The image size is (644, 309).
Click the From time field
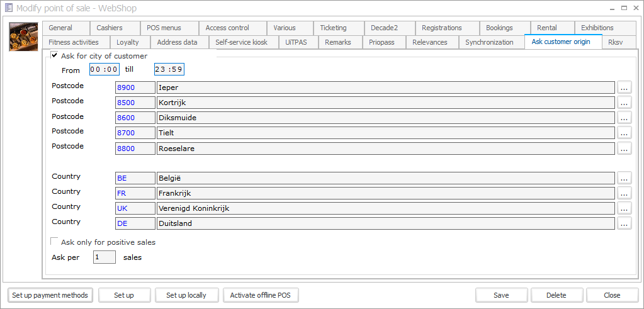104,70
